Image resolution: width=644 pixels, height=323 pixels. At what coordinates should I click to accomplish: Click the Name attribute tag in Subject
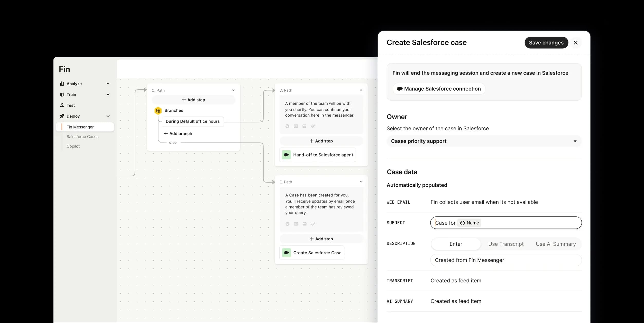[x=469, y=223]
